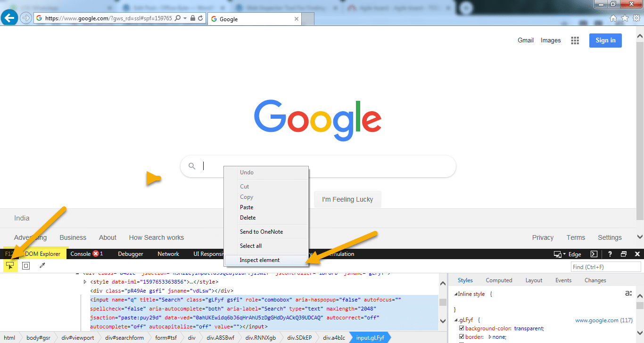
Task: Go back with the browser Back arrow
Action: (x=9, y=18)
